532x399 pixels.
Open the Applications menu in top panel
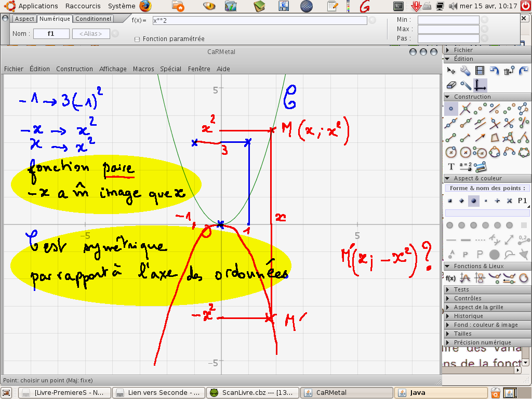(38, 6)
